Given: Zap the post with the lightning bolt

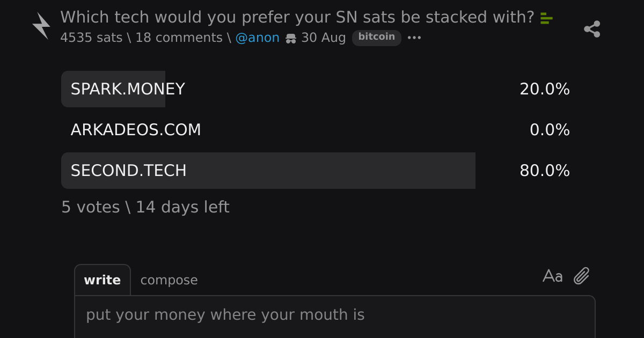Looking at the screenshot, I should tap(41, 26).
